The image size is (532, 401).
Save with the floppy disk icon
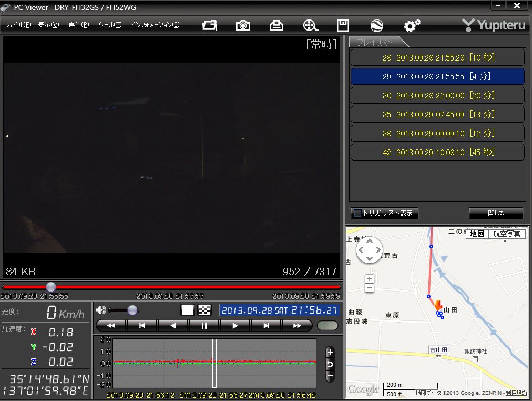(343, 25)
